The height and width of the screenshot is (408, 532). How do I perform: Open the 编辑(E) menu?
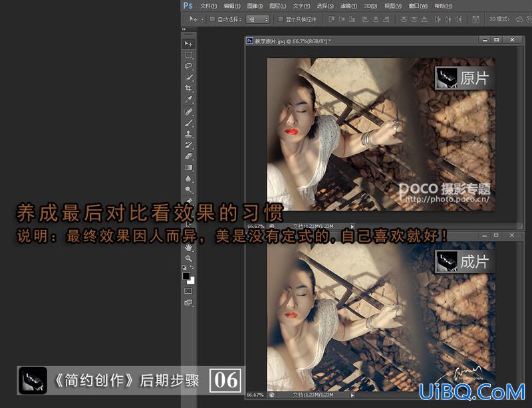pos(232,6)
